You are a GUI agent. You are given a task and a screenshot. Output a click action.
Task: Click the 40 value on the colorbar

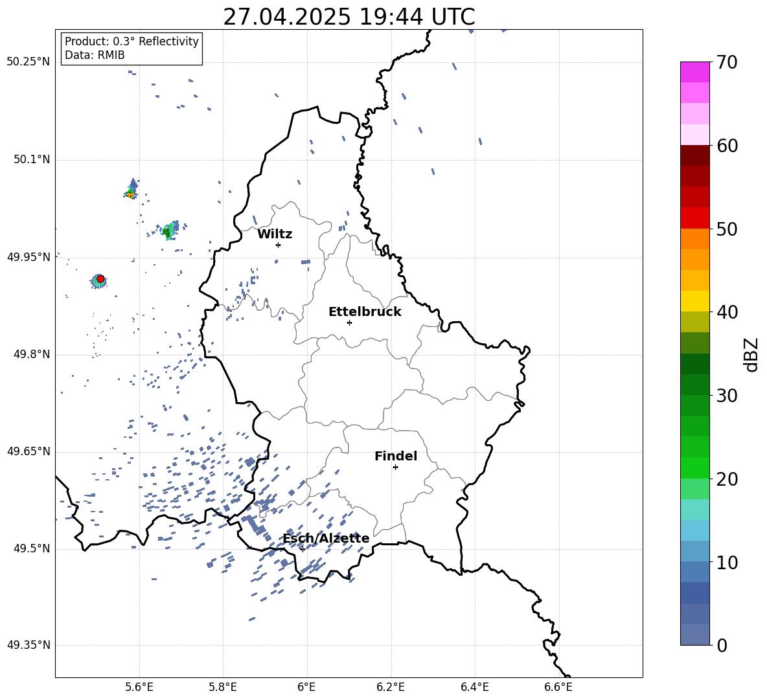coord(727,312)
